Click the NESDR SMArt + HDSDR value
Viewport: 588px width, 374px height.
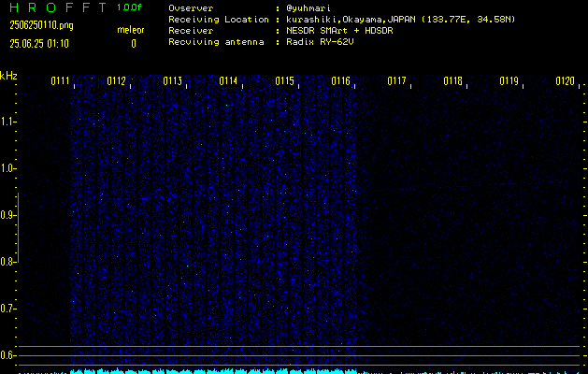[x=339, y=31]
